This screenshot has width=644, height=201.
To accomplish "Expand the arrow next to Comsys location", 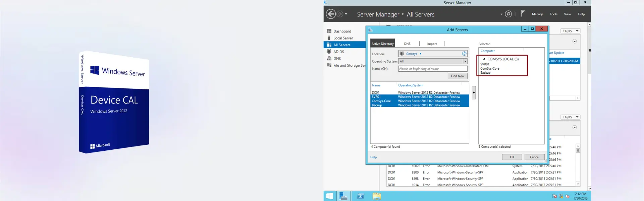I will (x=420, y=54).
